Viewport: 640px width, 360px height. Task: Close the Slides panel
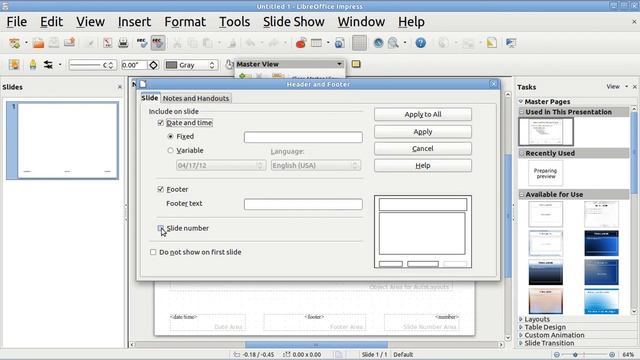120,87
